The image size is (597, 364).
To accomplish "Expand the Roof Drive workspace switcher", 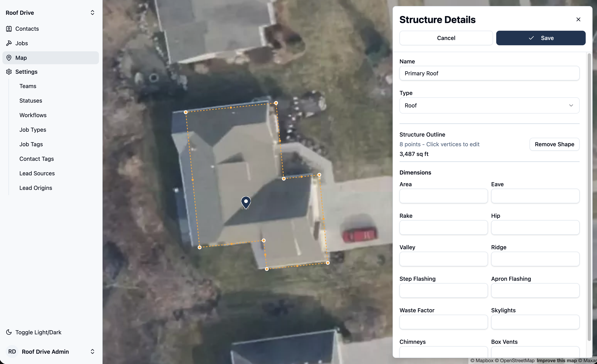I will click(92, 13).
